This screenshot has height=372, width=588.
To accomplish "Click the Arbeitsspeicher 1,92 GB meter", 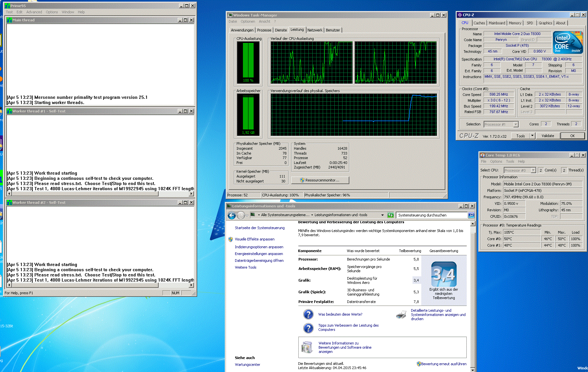I will coord(248,114).
